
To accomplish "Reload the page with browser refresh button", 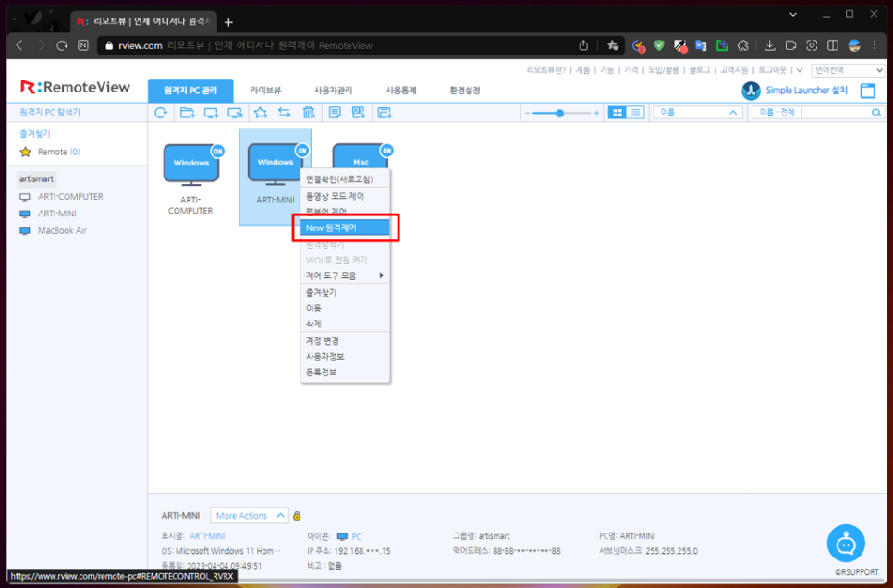I will click(62, 45).
